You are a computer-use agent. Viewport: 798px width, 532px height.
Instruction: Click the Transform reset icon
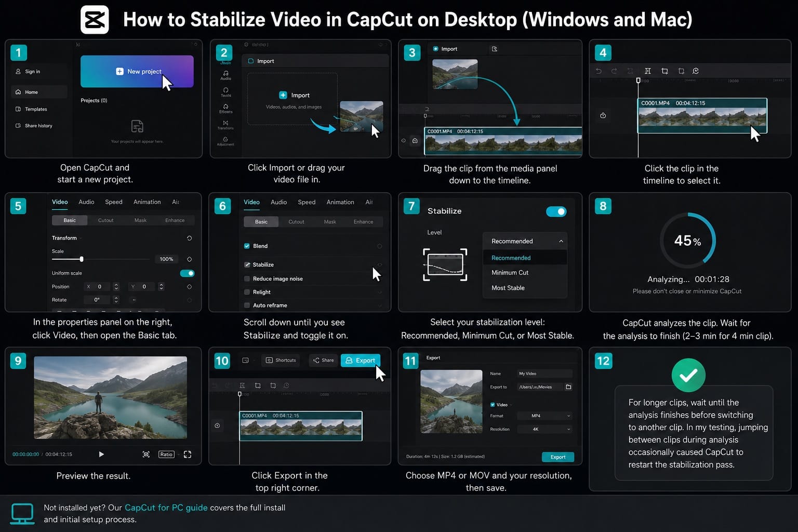tap(189, 238)
